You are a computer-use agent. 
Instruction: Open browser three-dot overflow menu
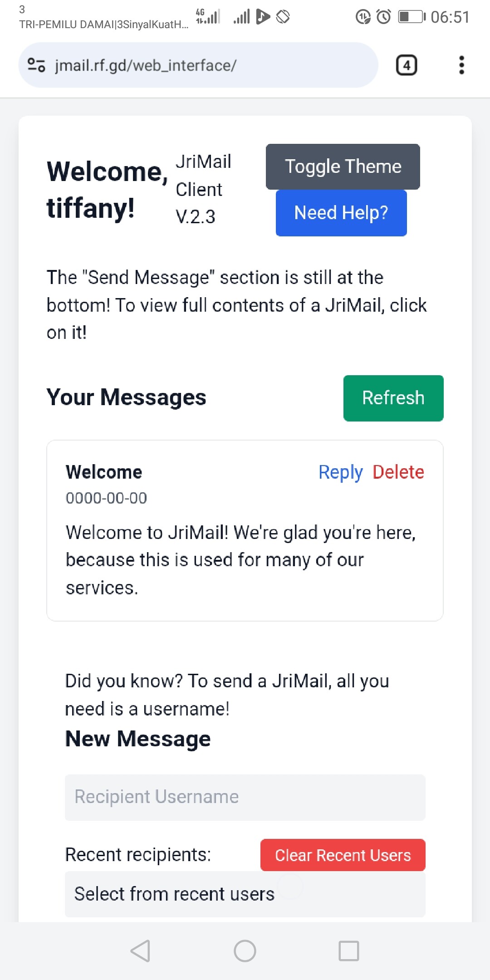click(461, 65)
